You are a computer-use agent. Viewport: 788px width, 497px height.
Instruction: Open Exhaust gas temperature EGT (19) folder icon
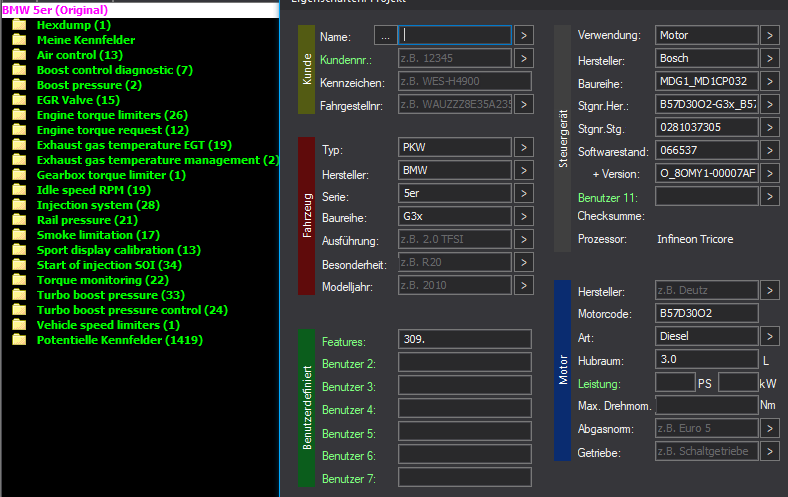pyautogui.click(x=19, y=145)
